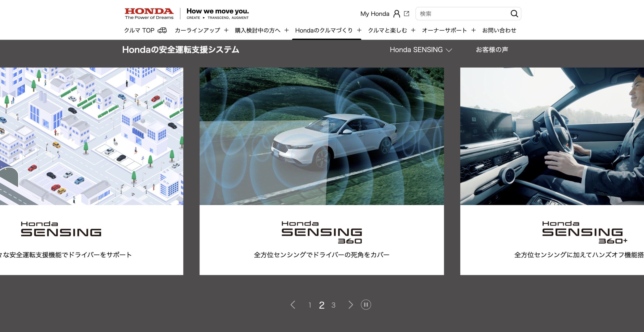Select the 購入検討中の方へ menu label
Screen dimensions: 644x332
pyautogui.click(x=258, y=30)
